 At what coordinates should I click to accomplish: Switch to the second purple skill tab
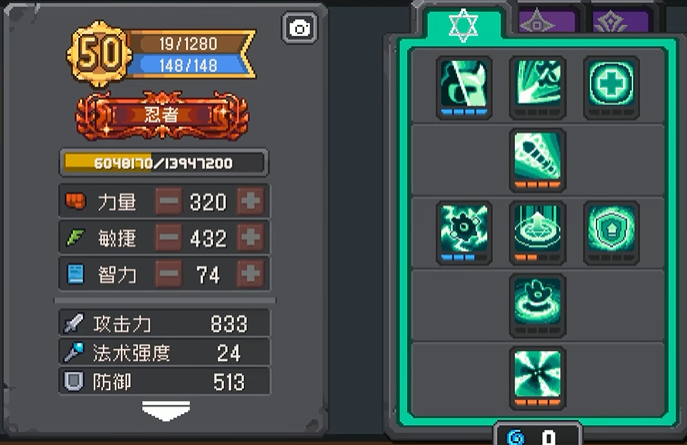click(547, 21)
